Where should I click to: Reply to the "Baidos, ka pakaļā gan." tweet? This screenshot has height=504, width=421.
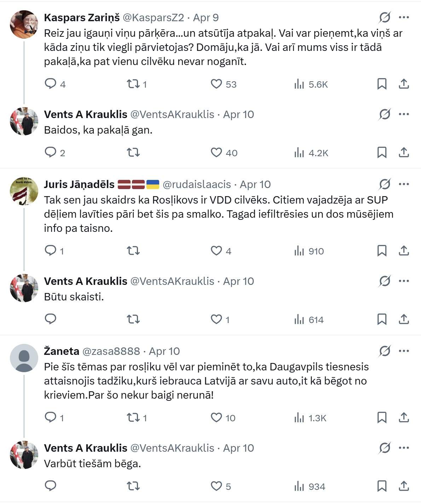pyautogui.click(x=51, y=152)
